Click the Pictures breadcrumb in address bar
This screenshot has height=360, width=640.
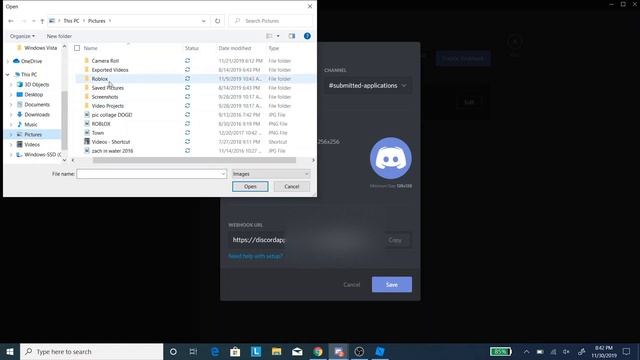click(97, 21)
